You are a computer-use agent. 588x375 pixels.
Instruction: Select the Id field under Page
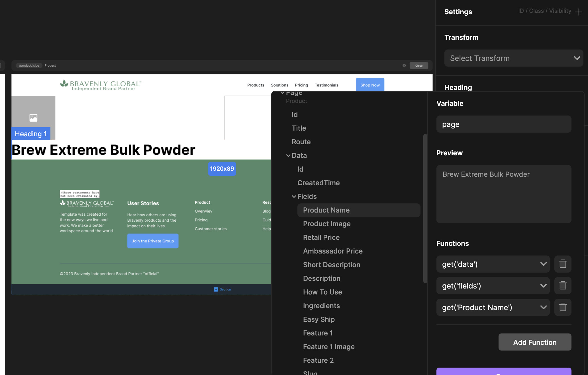(x=295, y=115)
